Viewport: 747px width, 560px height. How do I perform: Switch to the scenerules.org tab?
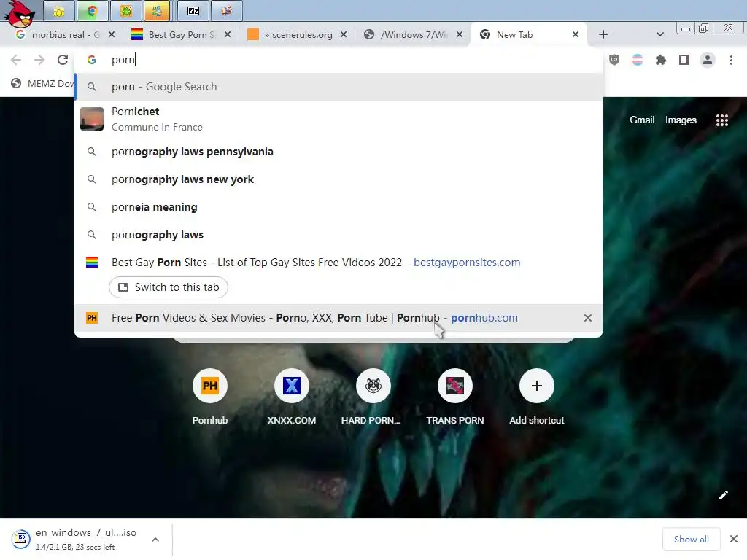point(296,34)
